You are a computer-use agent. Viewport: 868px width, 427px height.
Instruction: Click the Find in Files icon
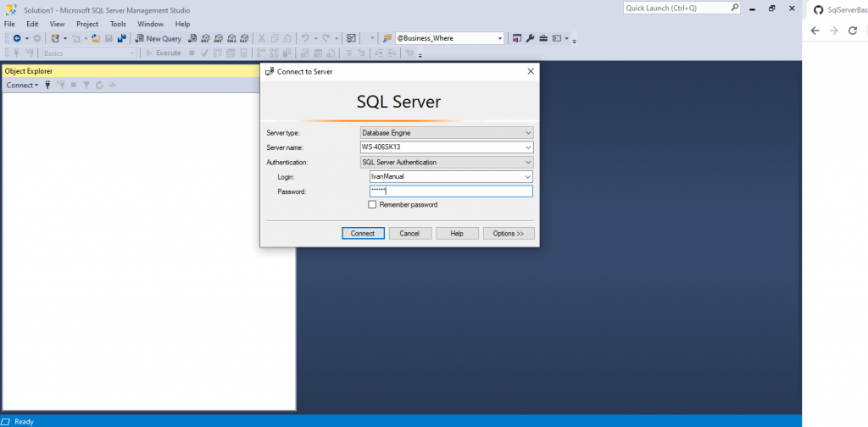pyautogui.click(x=387, y=38)
